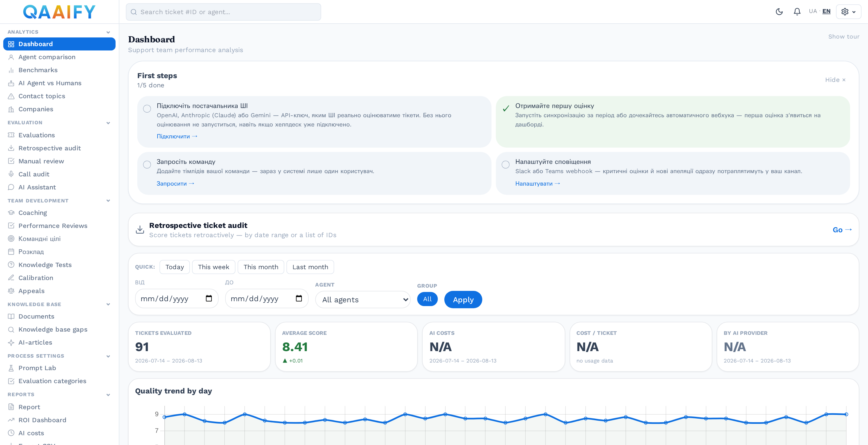This screenshot has width=868, height=445.
Task: Click the QAAIFY logo
Action: click(x=59, y=12)
